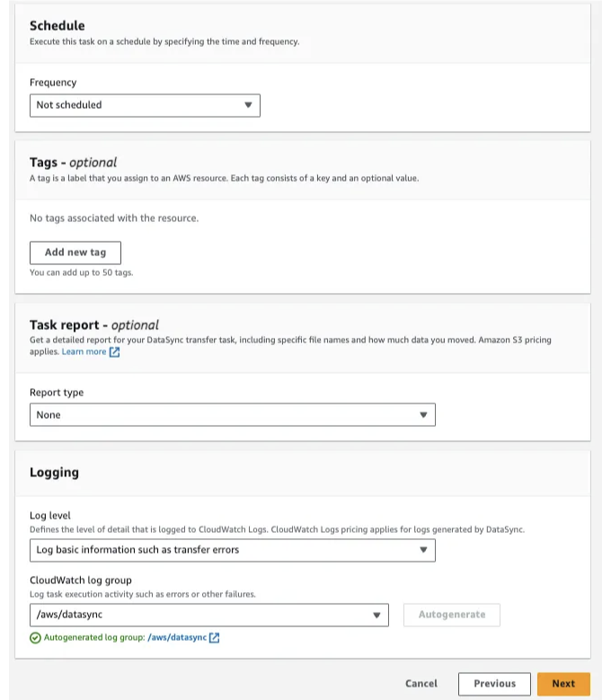This screenshot has width=611, height=700.
Task: Open the CloudWatch log group dropdown
Action: coord(209,616)
